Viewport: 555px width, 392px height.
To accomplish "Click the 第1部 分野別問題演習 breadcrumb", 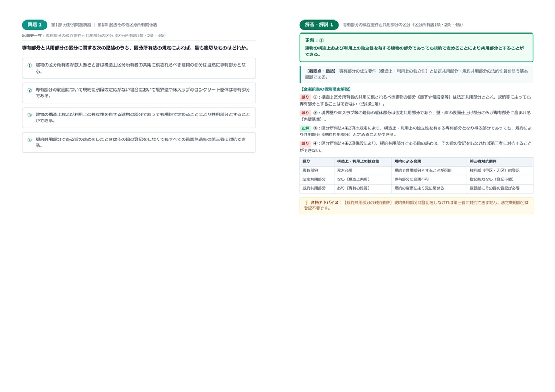I will pyautogui.click(x=71, y=25).
